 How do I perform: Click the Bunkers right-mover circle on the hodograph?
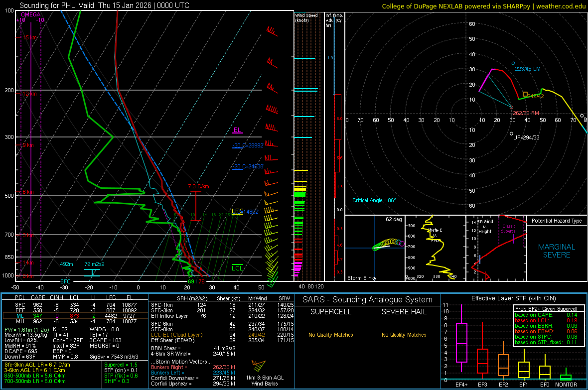pos(511,107)
